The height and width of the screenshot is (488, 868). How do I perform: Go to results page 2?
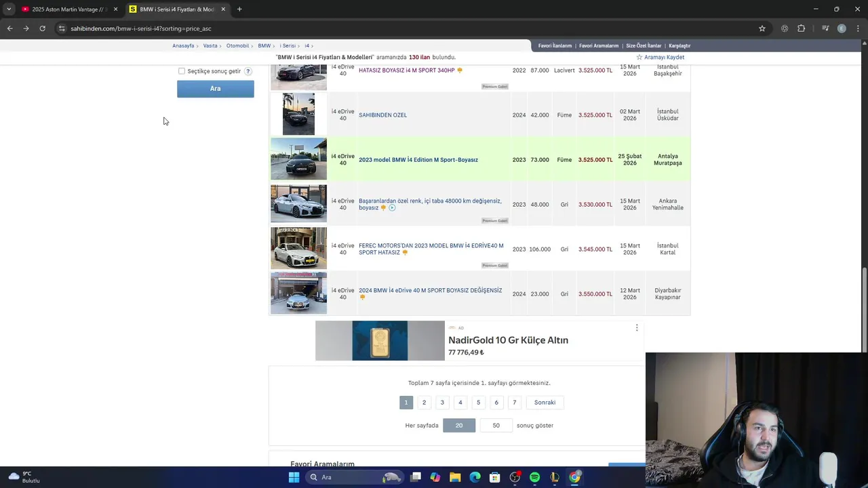point(424,403)
